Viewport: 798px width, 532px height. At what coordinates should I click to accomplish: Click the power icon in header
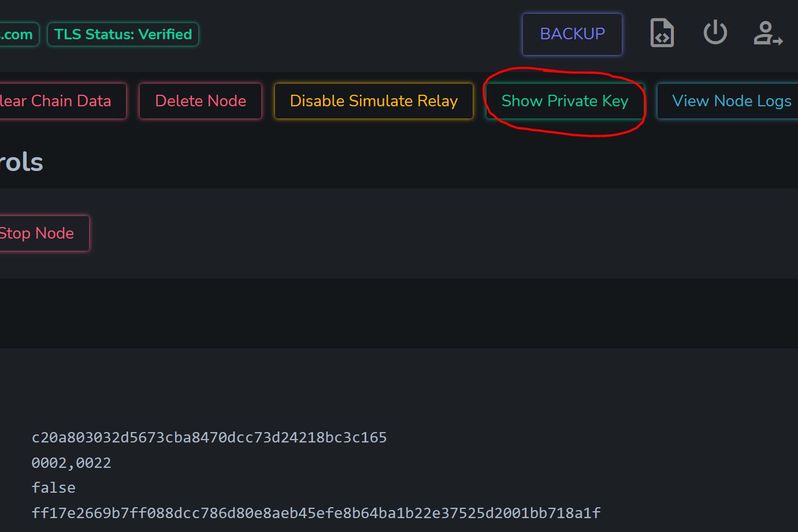click(x=715, y=32)
